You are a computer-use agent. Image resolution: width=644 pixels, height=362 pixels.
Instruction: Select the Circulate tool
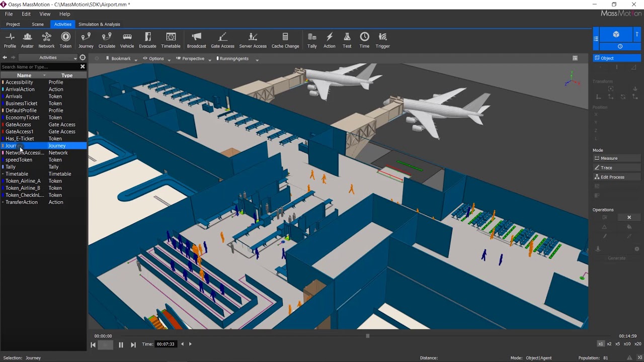click(x=107, y=40)
